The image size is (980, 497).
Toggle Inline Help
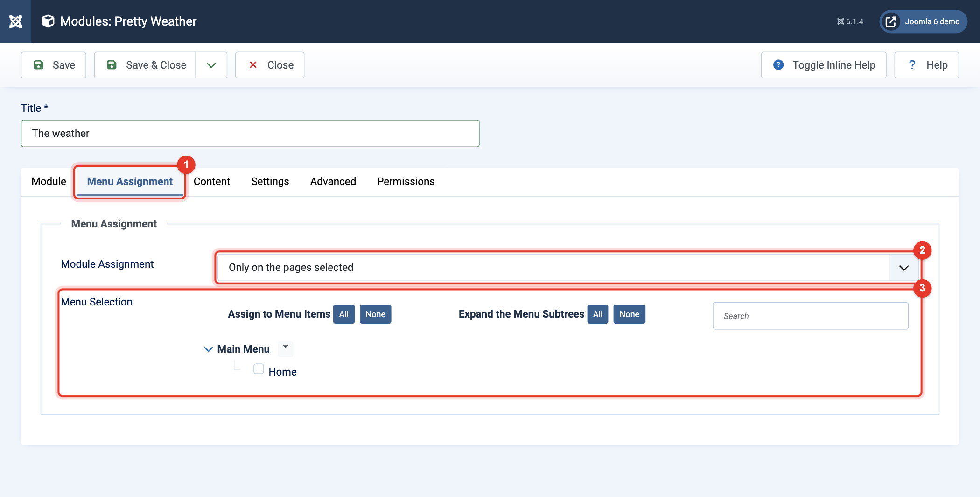pyautogui.click(x=824, y=65)
